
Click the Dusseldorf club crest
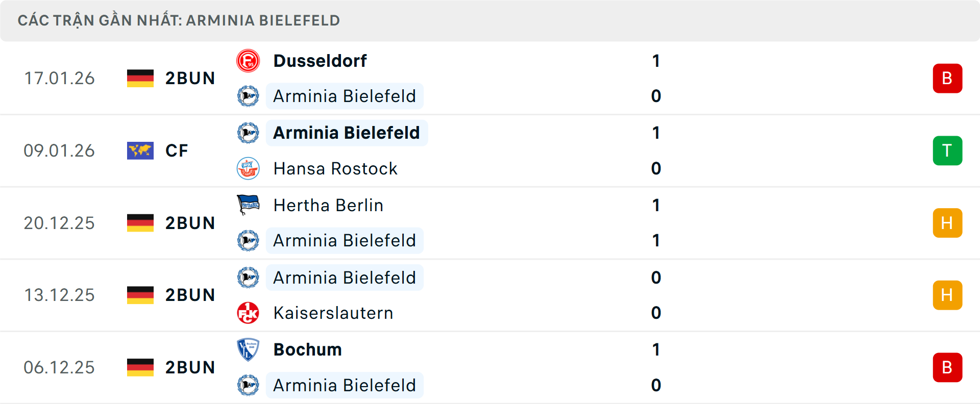click(249, 61)
